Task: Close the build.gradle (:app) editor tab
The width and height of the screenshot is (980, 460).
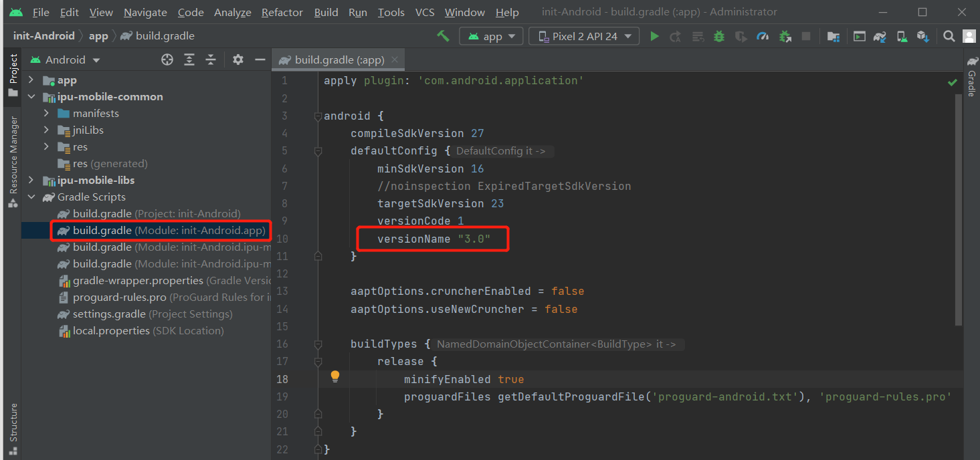Action: [395, 60]
